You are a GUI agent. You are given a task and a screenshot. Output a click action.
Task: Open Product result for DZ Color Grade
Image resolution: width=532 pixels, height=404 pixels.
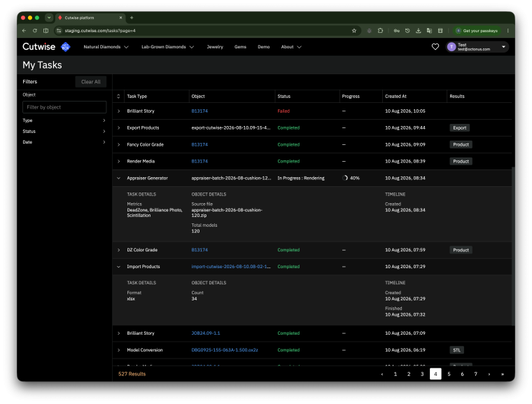pos(461,250)
